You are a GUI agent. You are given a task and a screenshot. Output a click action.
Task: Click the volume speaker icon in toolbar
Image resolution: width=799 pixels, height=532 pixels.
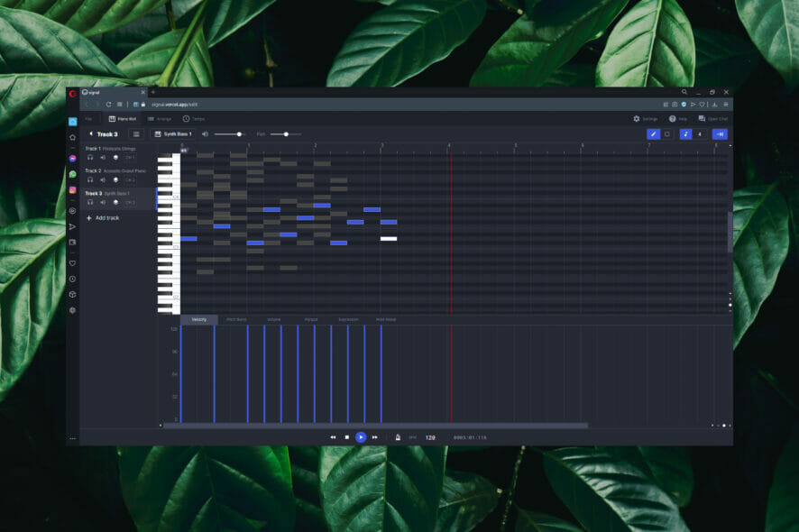(205, 134)
